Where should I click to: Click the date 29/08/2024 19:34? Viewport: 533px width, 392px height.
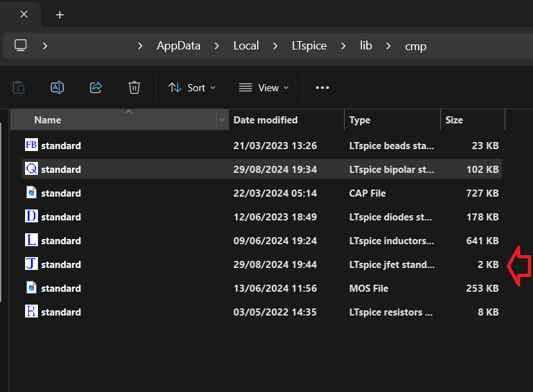[x=275, y=170]
